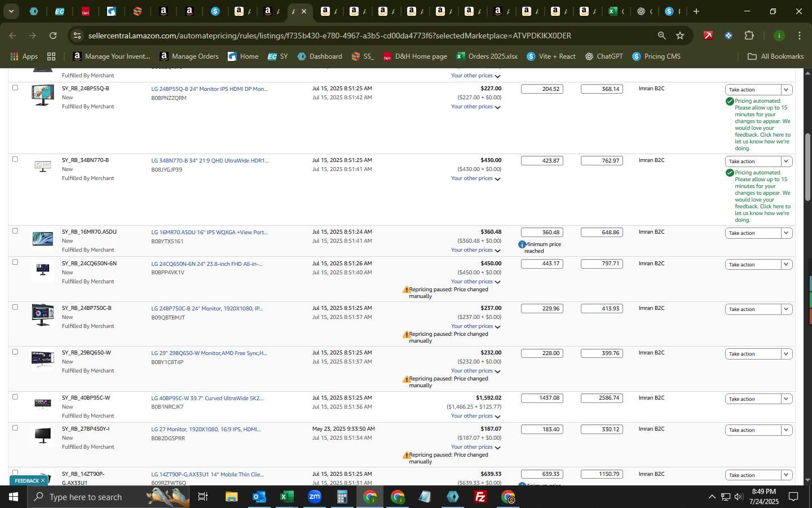Click the page vertical scrollbar
This screenshot has width=812, height=508.
click(x=807, y=167)
